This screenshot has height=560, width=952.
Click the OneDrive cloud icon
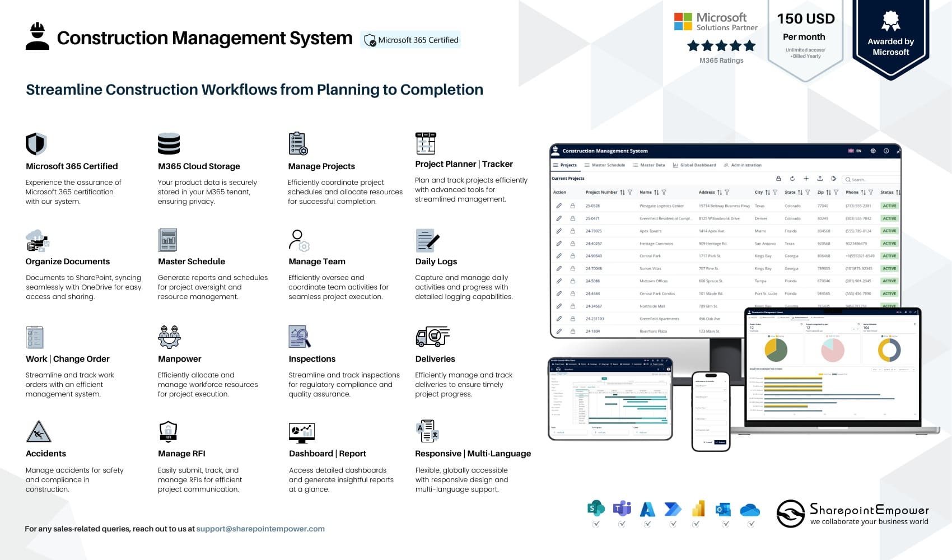(x=750, y=510)
